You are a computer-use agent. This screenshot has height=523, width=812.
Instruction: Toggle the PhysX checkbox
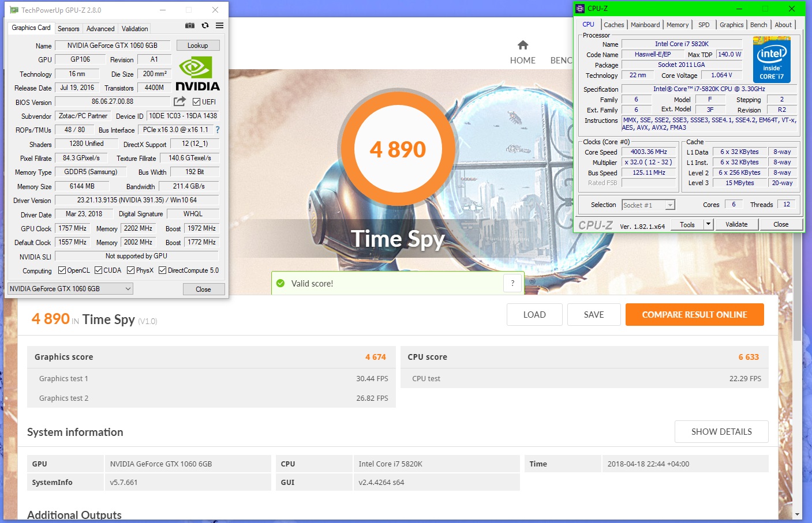131,270
